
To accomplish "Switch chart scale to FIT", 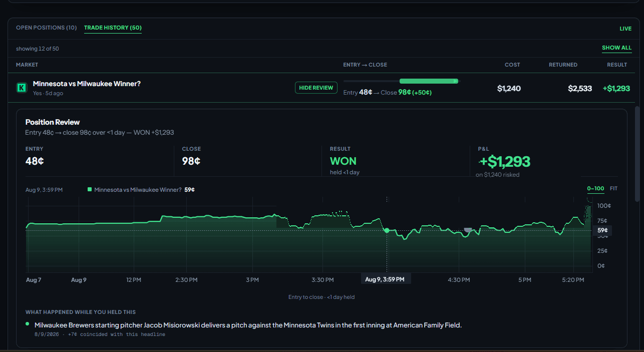I will pyautogui.click(x=613, y=189).
